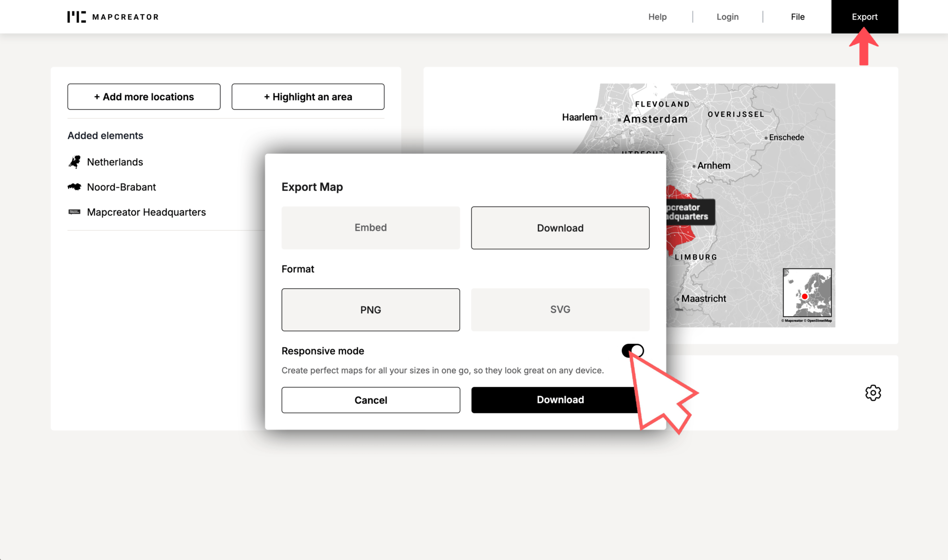948x560 pixels.
Task: Switch to the Embed option
Action: tap(370, 227)
